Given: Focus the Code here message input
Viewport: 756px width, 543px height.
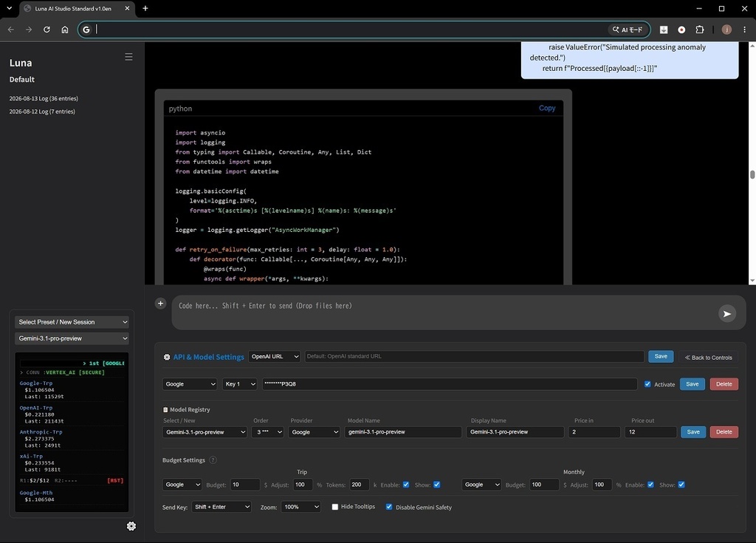Looking at the screenshot, I should tap(444, 313).
